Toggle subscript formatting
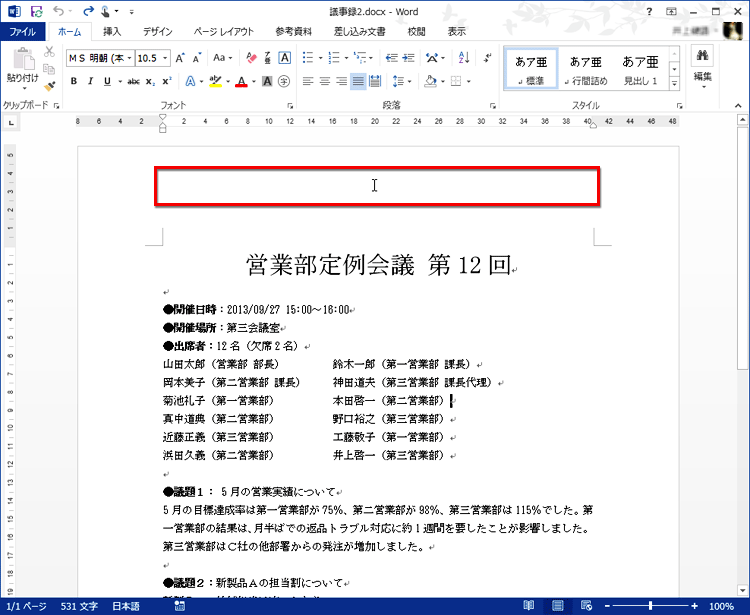750x615 pixels. click(x=150, y=82)
